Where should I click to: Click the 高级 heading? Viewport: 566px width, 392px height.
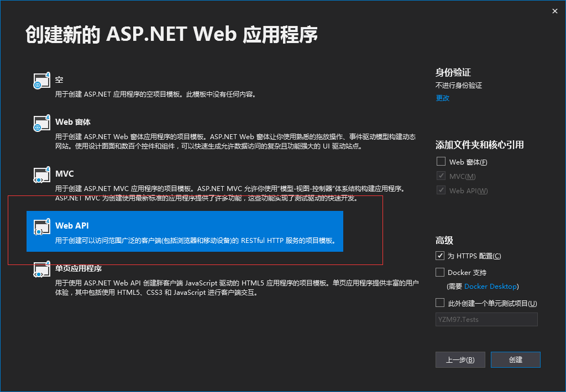[x=444, y=241]
